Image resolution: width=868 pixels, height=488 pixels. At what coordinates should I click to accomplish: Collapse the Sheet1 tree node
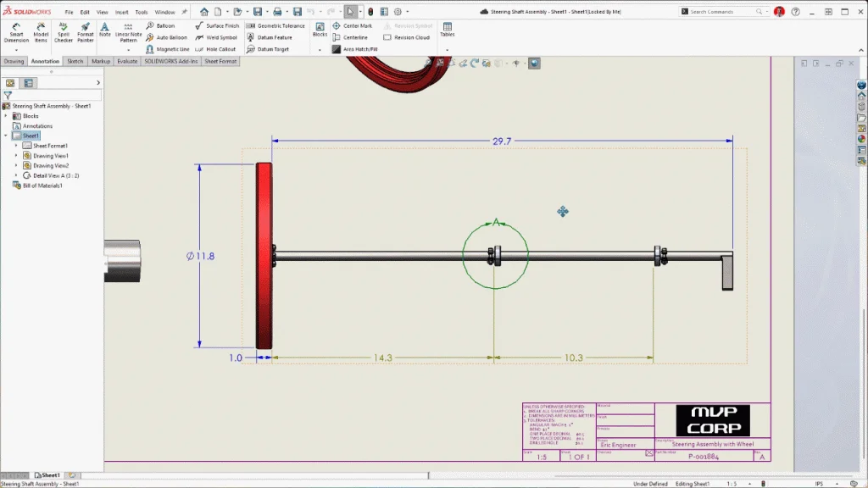point(6,136)
